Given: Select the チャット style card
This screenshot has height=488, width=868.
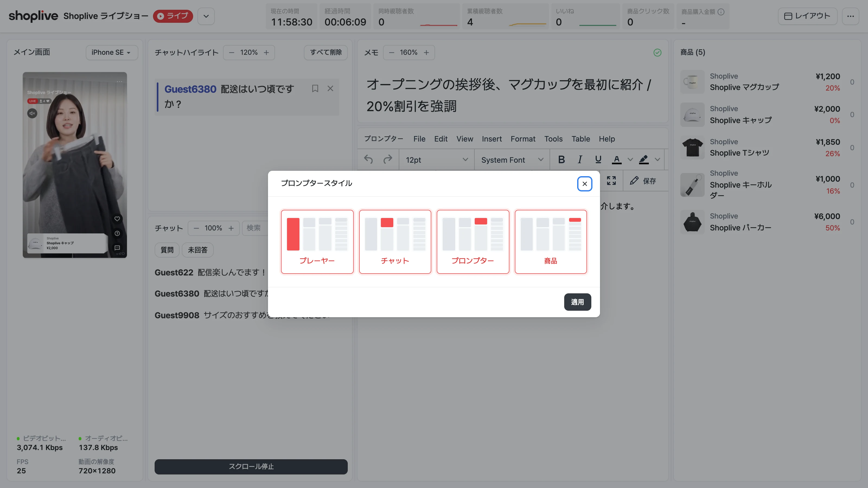Looking at the screenshot, I should click(395, 242).
